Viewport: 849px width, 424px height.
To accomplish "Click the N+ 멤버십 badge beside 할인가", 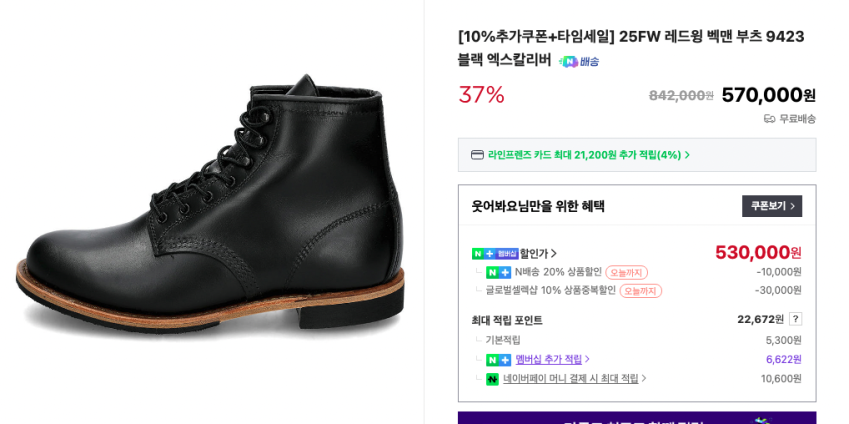I will pyautogui.click(x=495, y=254).
